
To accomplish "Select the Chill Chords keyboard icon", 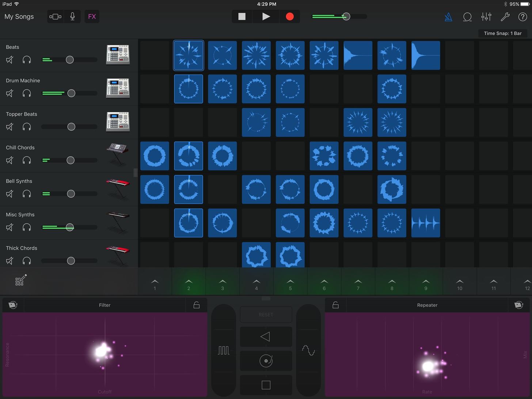I will 118,155.
